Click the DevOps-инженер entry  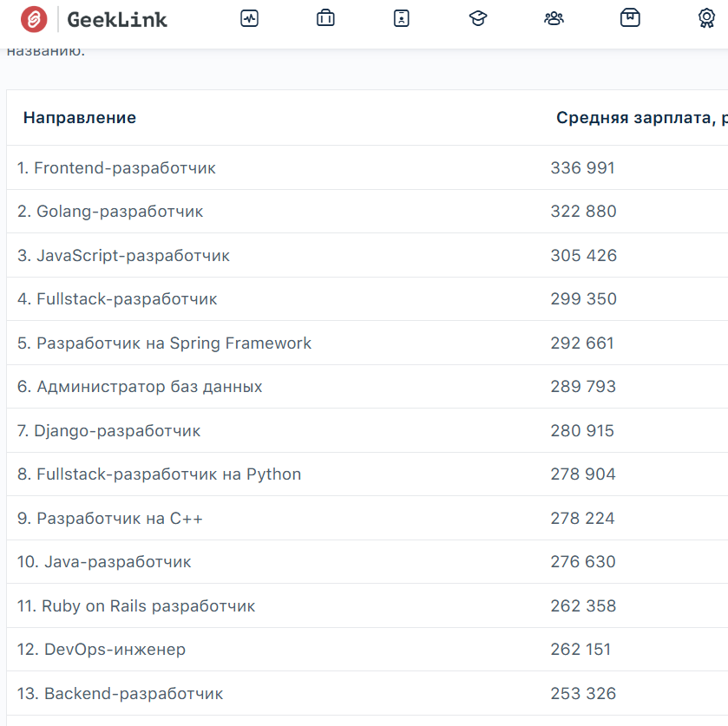click(x=102, y=650)
